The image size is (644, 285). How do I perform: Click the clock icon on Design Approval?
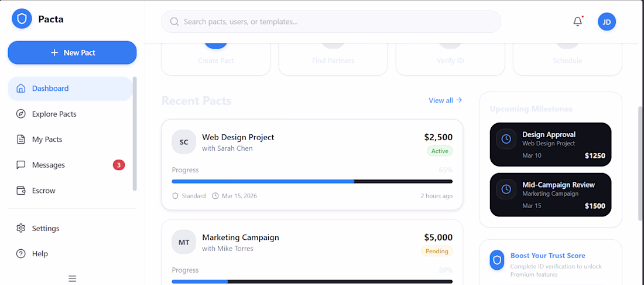pos(506,139)
